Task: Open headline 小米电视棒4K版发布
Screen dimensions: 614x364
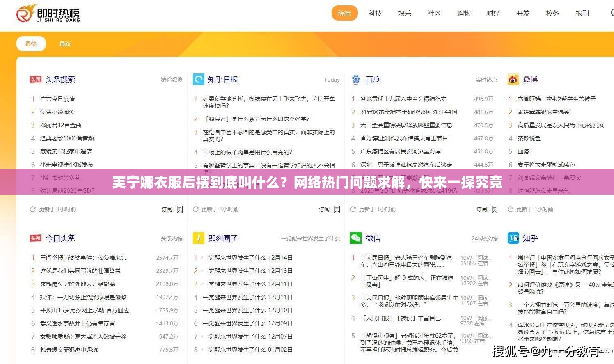Action: tap(66, 165)
